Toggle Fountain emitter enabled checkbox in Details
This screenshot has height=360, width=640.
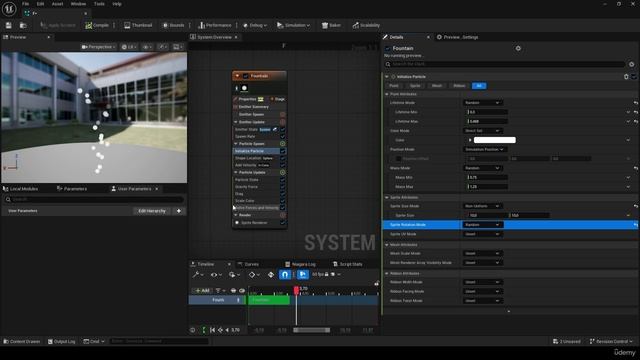(387, 48)
